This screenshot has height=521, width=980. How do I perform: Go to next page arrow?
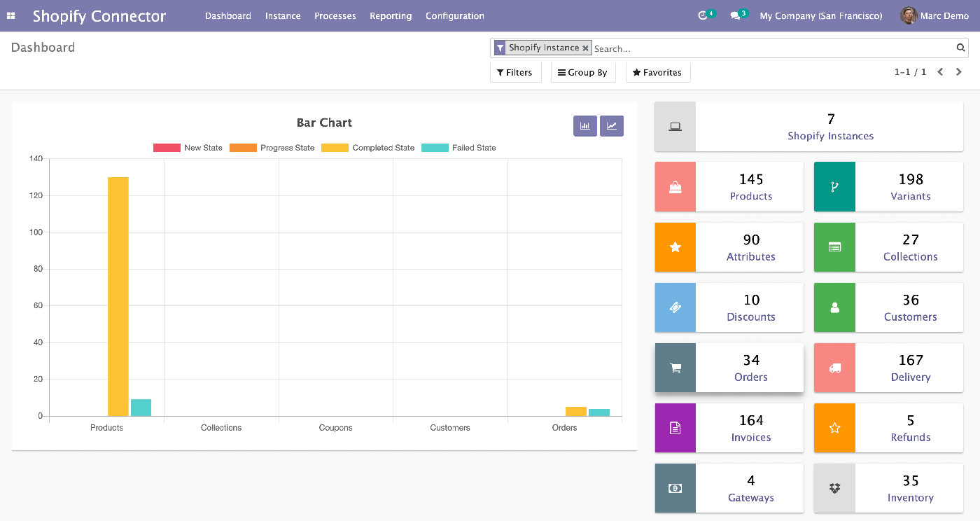coord(959,72)
